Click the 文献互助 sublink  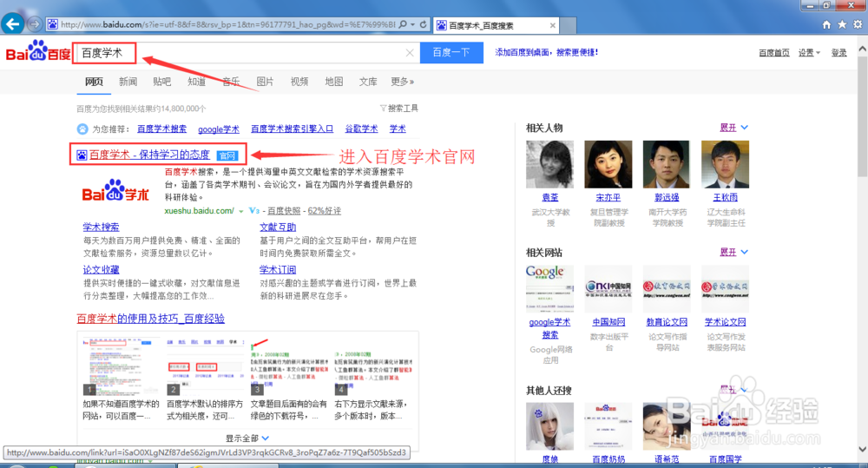click(x=278, y=227)
